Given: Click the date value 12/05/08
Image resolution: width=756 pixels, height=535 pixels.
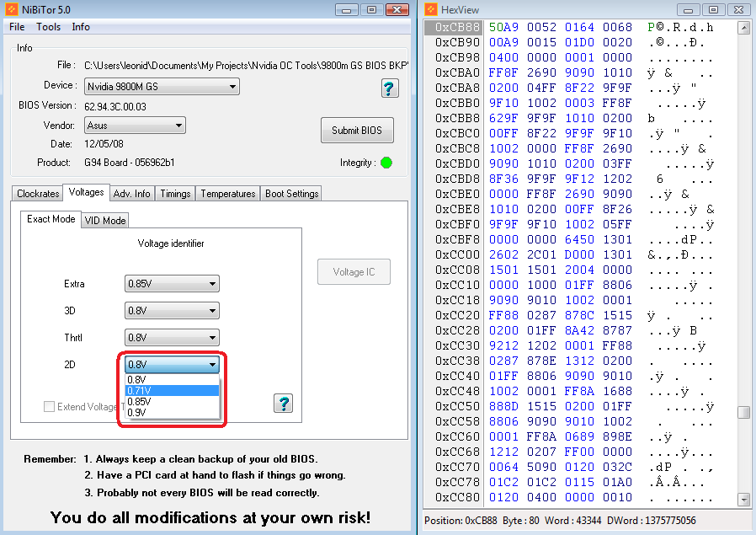Looking at the screenshot, I should click(104, 144).
